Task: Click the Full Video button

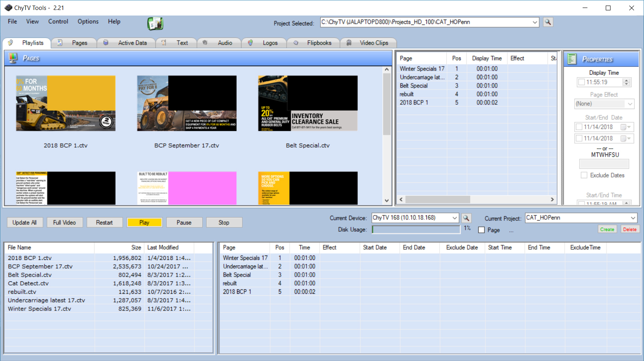Action: [65, 222]
